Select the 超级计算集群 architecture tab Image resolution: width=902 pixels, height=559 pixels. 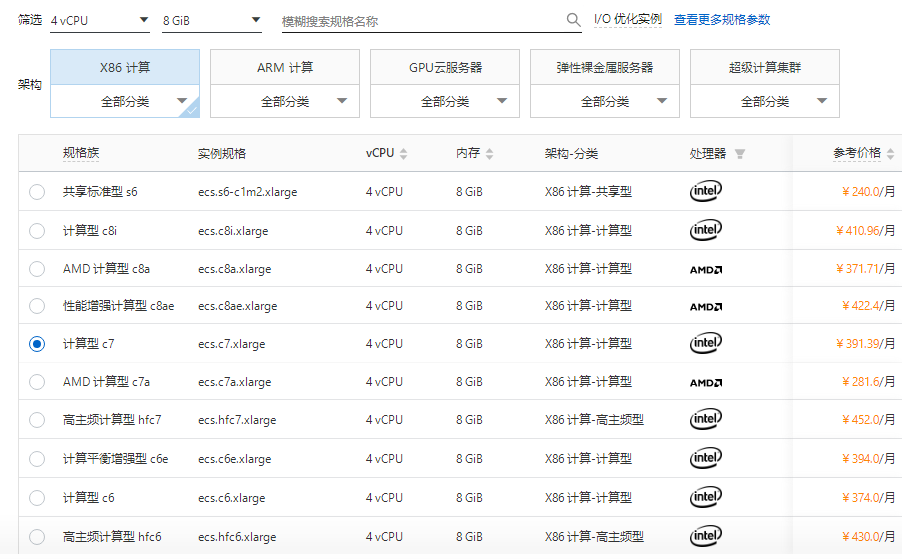coord(765,68)
